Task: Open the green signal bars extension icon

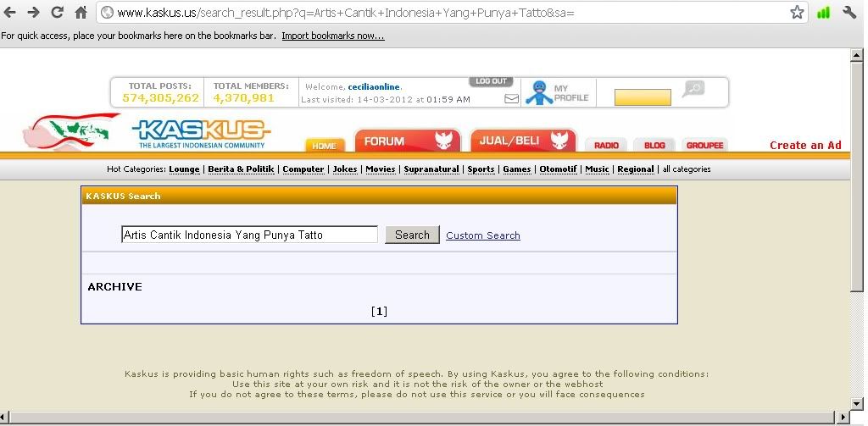Action: tap(823, 12)
